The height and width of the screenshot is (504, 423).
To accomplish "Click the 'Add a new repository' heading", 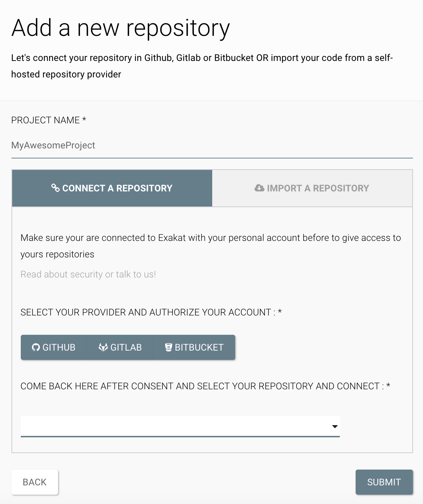I will click(x=120, y=28).
